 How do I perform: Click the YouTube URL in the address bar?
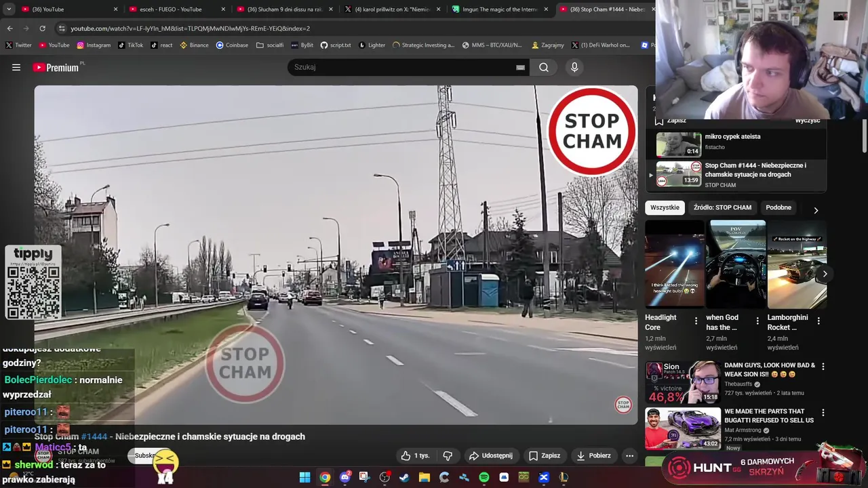pos(190,28)
